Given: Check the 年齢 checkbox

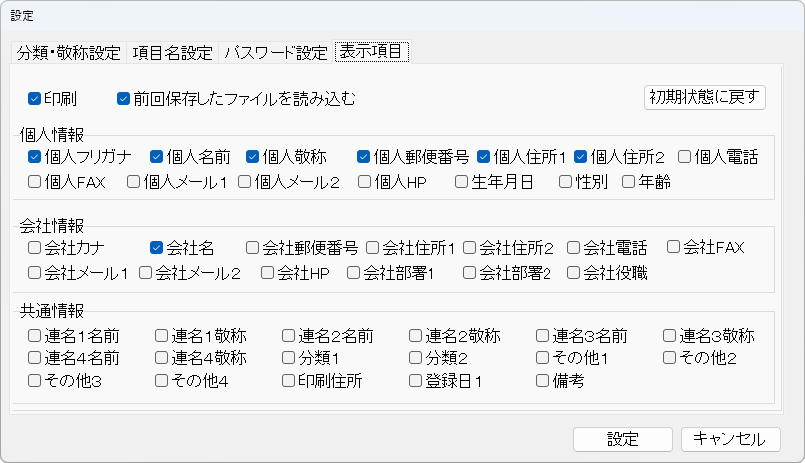Looking at the screenshot, I should pos(629,182).
